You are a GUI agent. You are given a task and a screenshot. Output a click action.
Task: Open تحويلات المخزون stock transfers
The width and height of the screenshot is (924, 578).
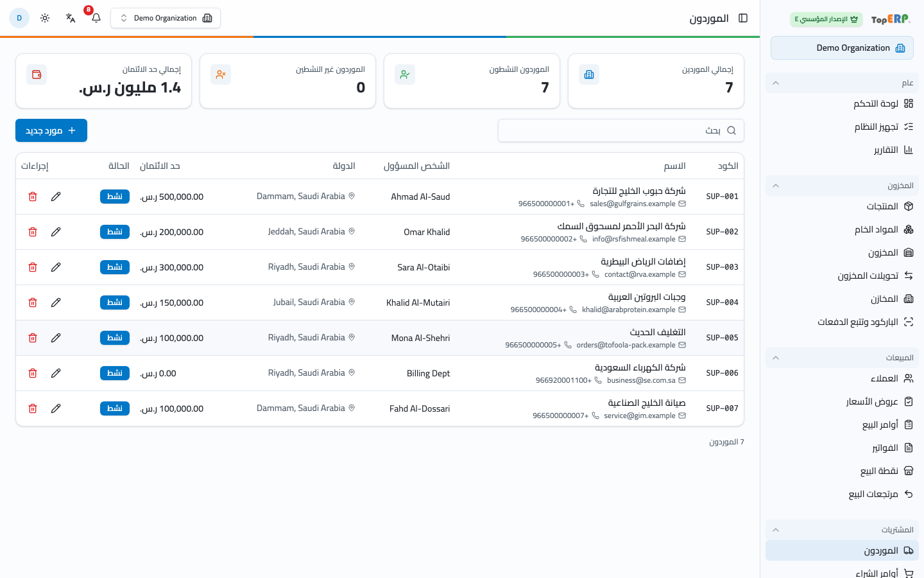coord(842,276)
